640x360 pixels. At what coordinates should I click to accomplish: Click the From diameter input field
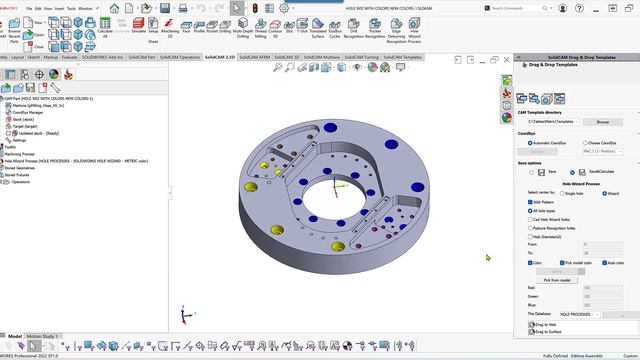602,244
